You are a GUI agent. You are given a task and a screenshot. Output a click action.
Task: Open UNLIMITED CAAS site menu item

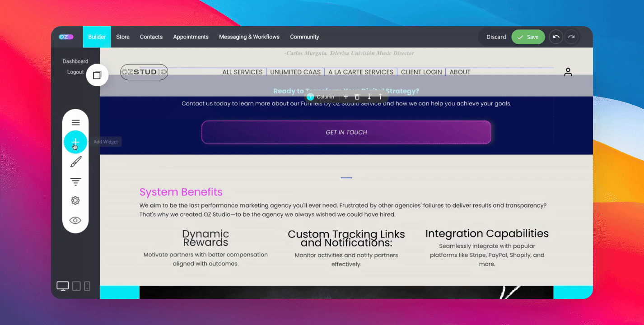pos(295,72)
